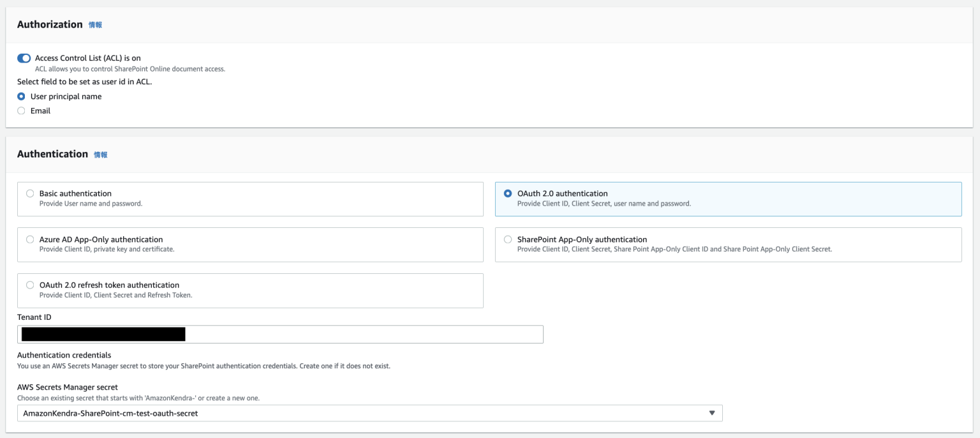
Task: Open the AWS Secrets Manager secret dropdown
Action: [369, 412]
